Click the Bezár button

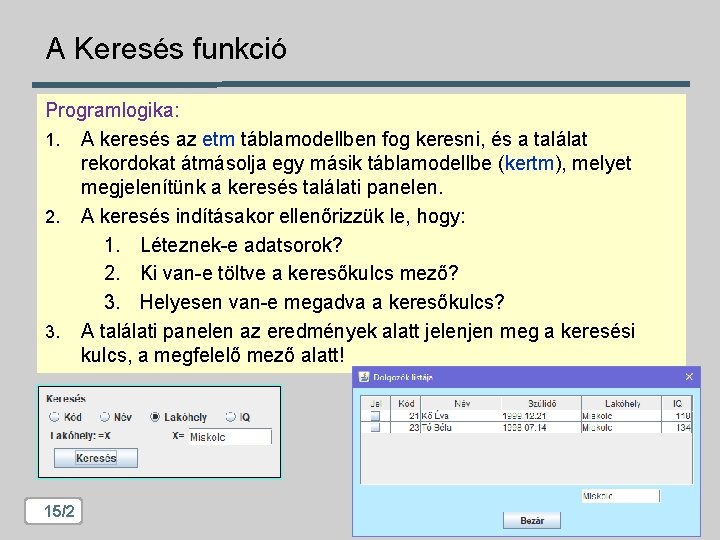point(532,521)
